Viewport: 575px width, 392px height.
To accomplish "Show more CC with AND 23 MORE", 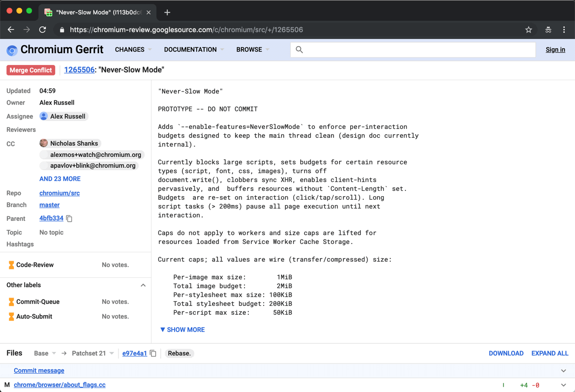I will tap(60, 179).
